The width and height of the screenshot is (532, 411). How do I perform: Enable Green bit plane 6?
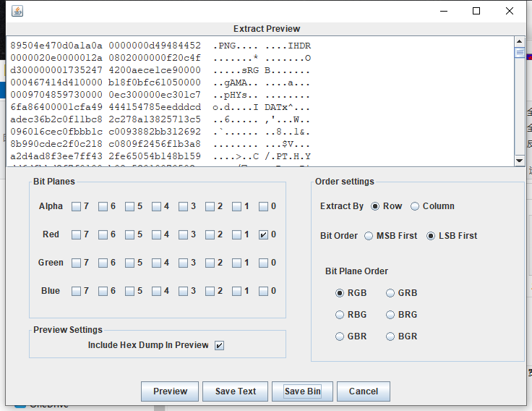[103, 263]
